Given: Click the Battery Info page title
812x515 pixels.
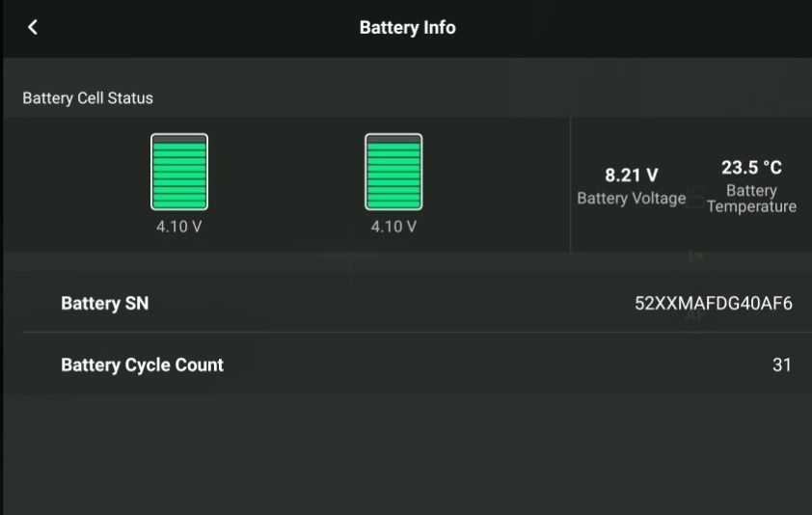Looking at the screenshot, I should pyautogui.click(x=407, y=27).
